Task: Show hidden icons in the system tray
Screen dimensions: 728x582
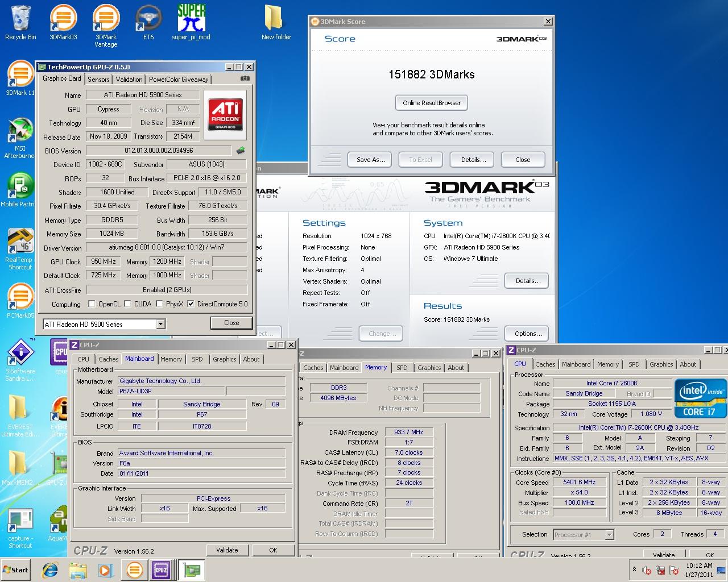Action: (x=634, y=569)
